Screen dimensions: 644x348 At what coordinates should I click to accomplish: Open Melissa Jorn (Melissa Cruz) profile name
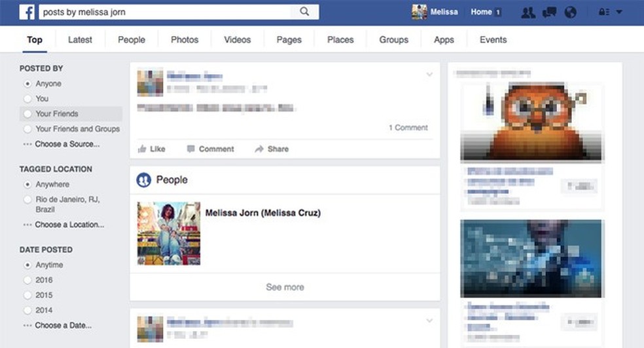point(263,212)
